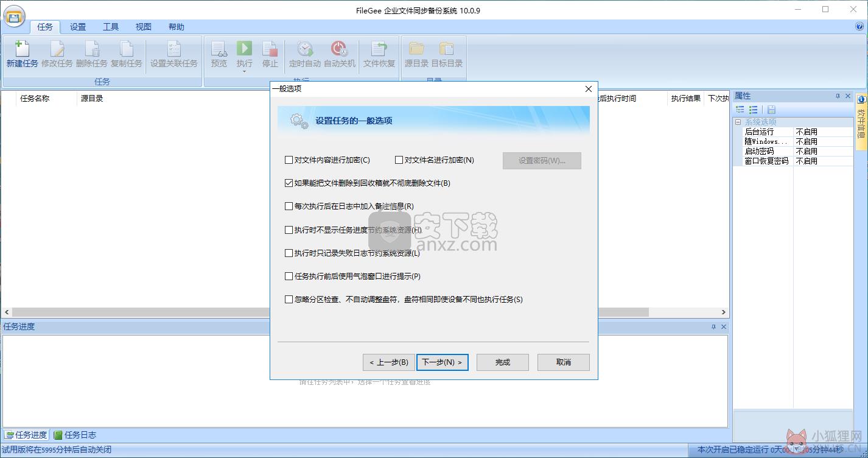Click the 下一步(N) button
This screenshot has height=458, width=868.
coord(443,362)
